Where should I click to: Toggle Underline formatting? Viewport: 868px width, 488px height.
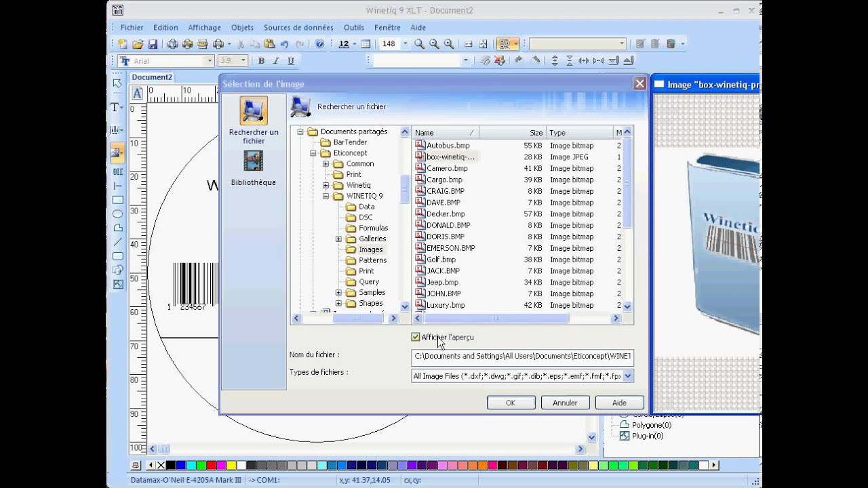coord(291,61)
